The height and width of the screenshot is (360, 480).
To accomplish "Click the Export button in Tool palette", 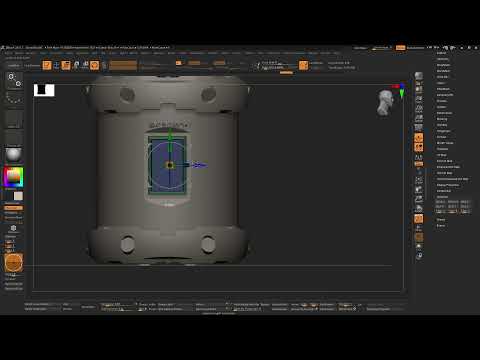I will pyautogui.click(x=441, y=226).
